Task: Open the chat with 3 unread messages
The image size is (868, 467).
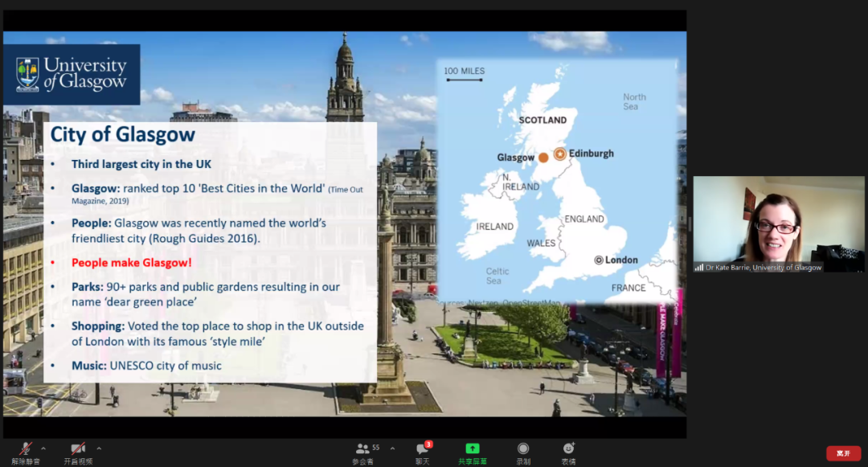Action: point(423,453)
